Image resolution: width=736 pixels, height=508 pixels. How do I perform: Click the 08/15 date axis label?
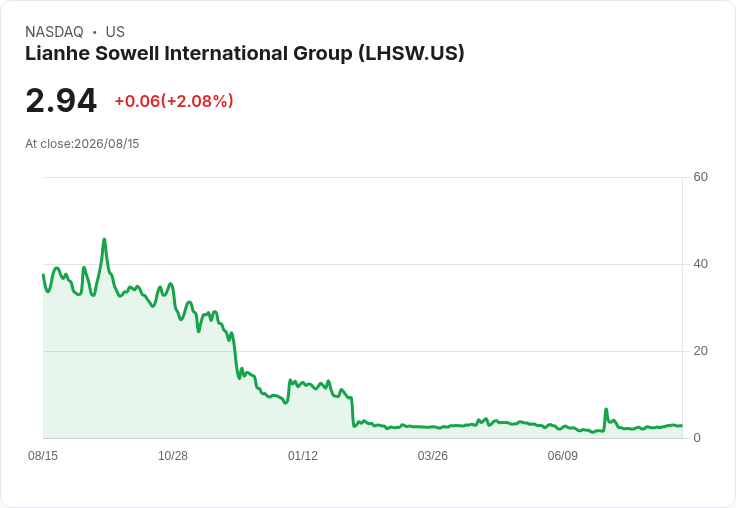tap(43, 456)
